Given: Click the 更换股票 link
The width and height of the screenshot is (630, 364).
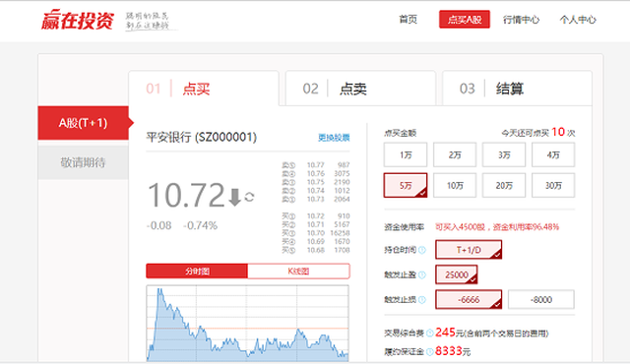Looking at the screenshot, I should pyautogui.click(x=334, y=138).
